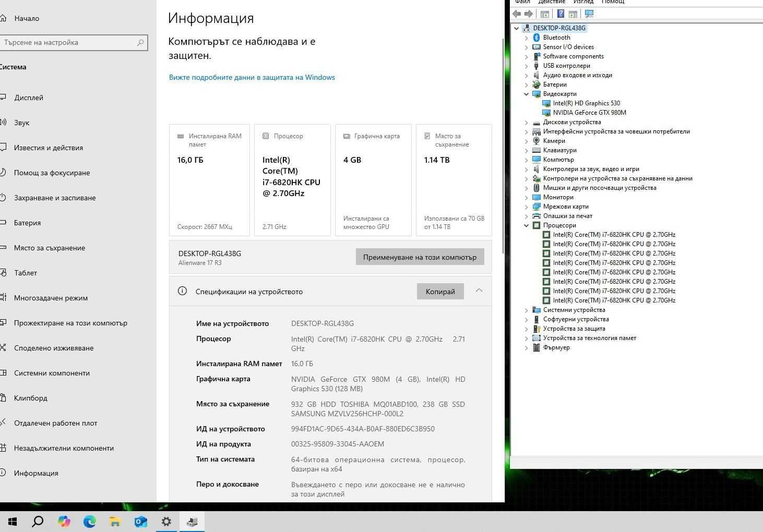Switch to Settings gear on taskbar

click(166, 521)
